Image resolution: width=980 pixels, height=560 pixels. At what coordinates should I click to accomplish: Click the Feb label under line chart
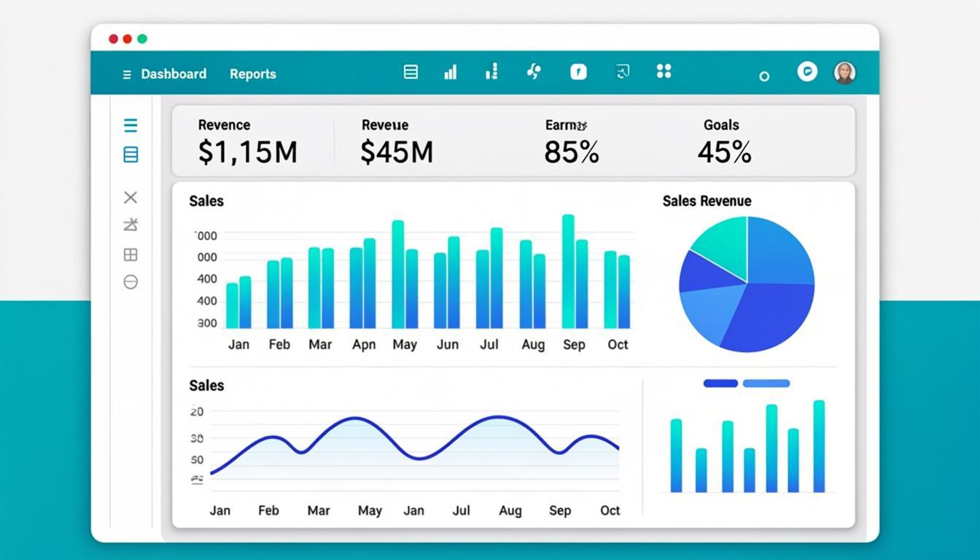[268, 510]
